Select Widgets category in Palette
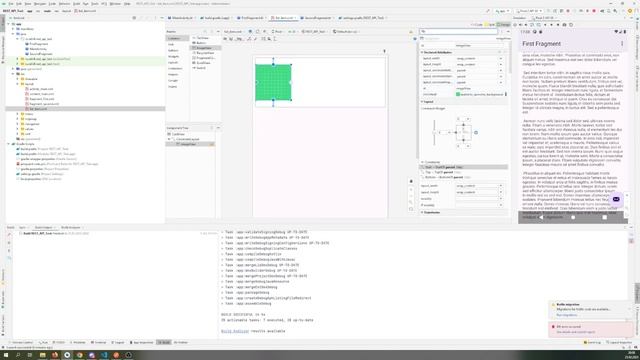640x360 pixels. [174, 56]
